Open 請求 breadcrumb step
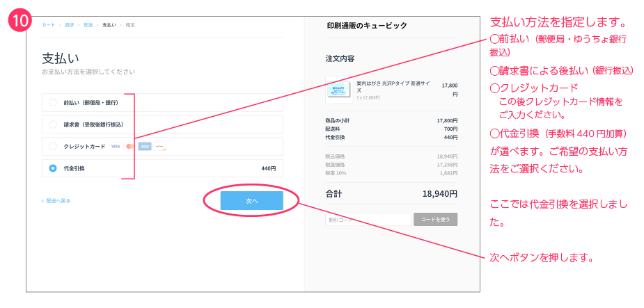Viewport: 644px width, 308px height. (69, 25)
